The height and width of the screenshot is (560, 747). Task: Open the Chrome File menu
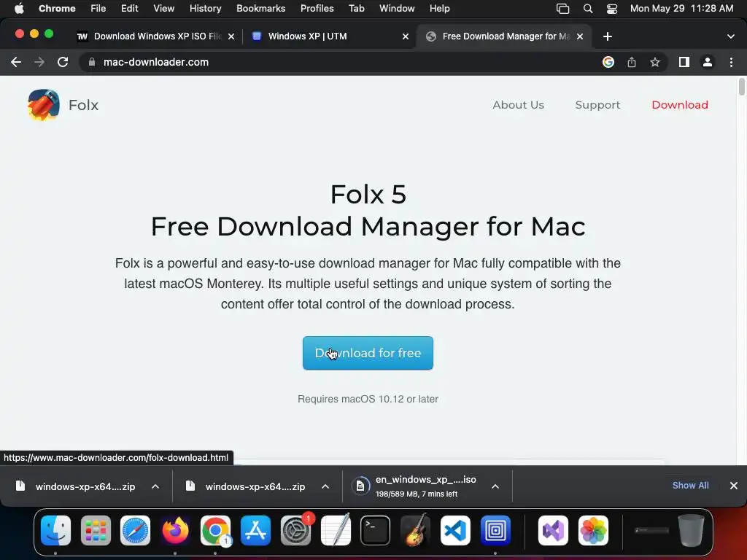pos(98,9)
